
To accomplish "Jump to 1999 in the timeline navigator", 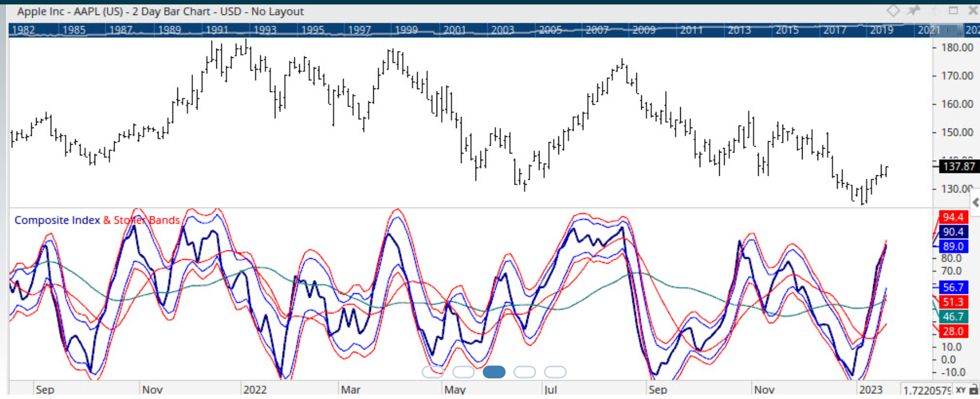I will point(406,30).
